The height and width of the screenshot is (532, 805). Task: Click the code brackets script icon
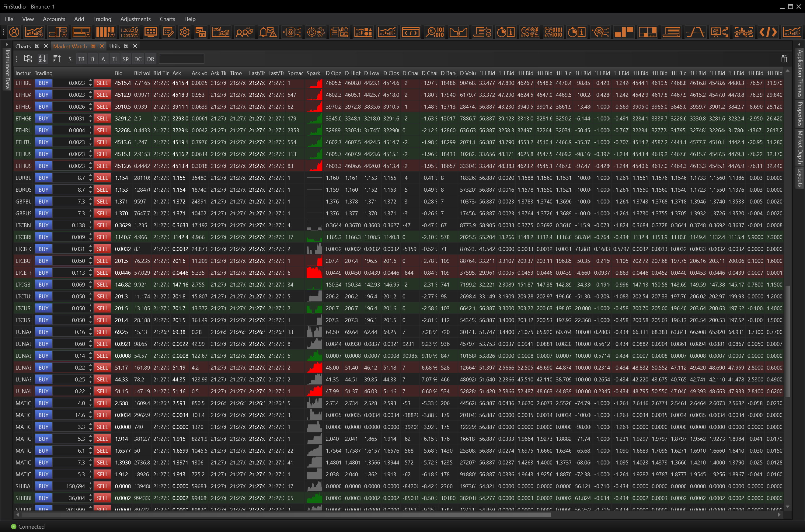tap(768, 32)
